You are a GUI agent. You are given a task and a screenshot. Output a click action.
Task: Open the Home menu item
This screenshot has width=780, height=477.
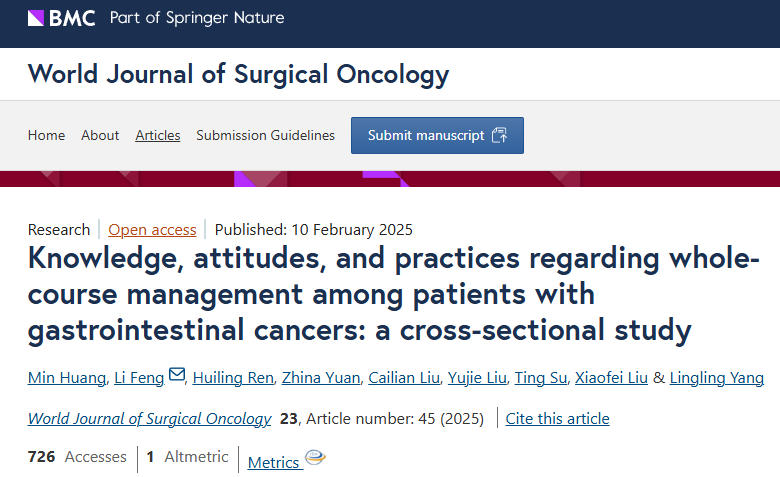[x=46, y=136]
